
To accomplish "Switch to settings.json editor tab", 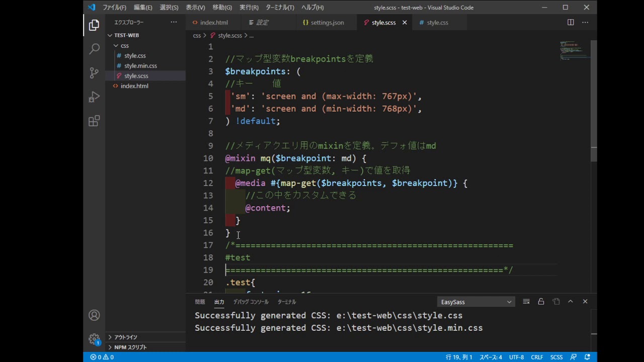I will (327, 23).
